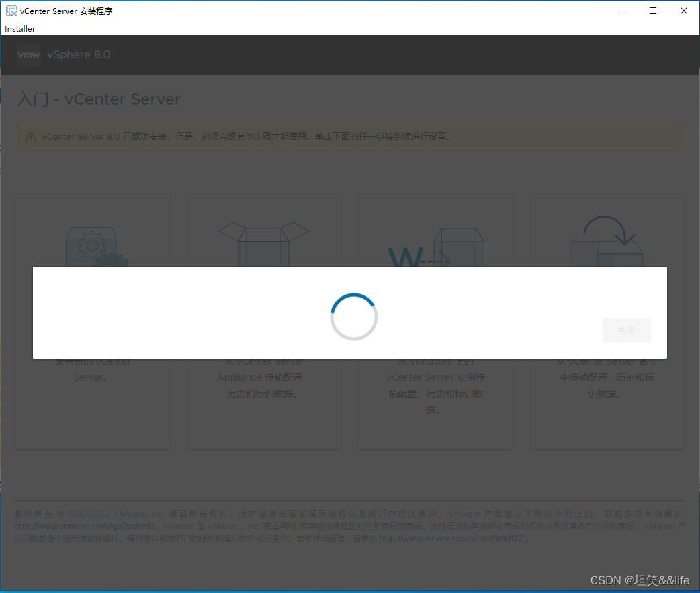Click the '配置新的 vCenter Server' card text

[93, 369]
